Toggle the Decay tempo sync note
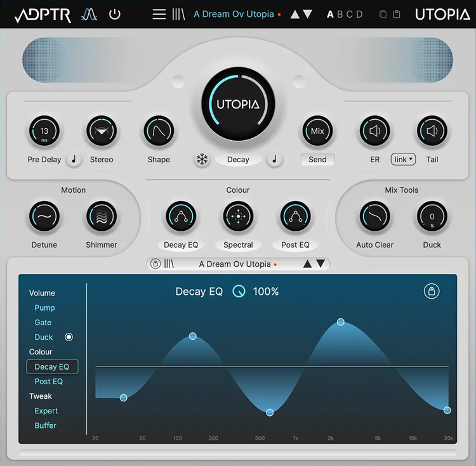 274,160
